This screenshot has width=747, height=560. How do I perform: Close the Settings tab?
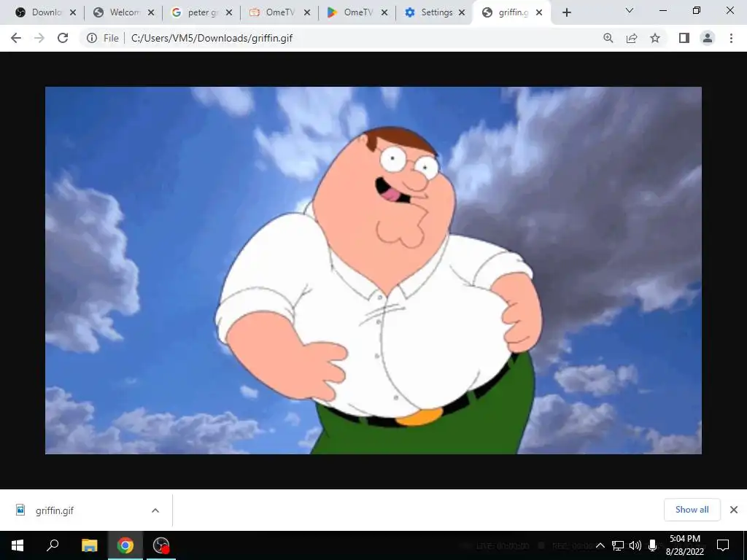(462, 13)
